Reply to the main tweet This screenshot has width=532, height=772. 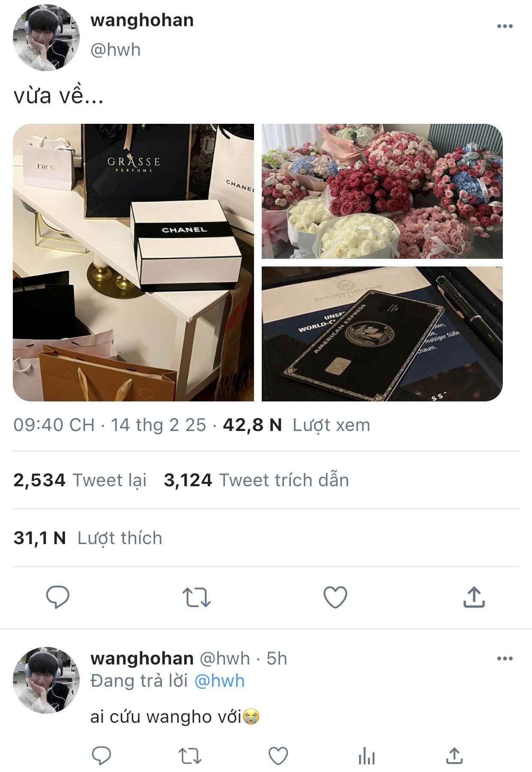(57, 597)
